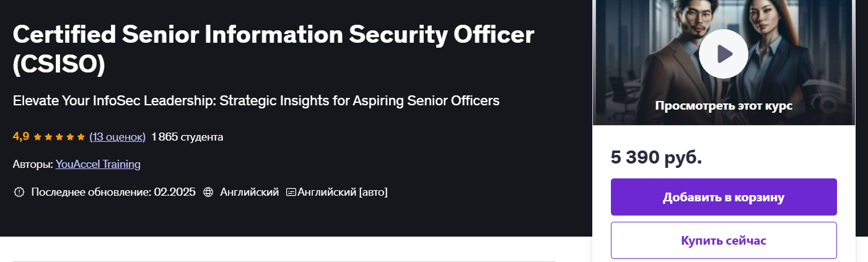Viewport: 868px width, 262px height.
Task: Click the Купить сейчас button
Action: coord(724,240)
